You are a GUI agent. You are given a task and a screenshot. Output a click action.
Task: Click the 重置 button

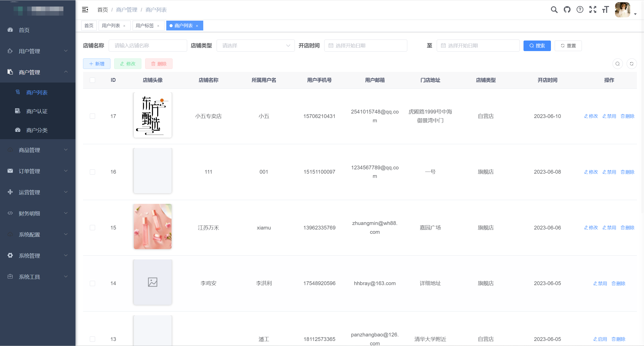click(x=568, y=46)
